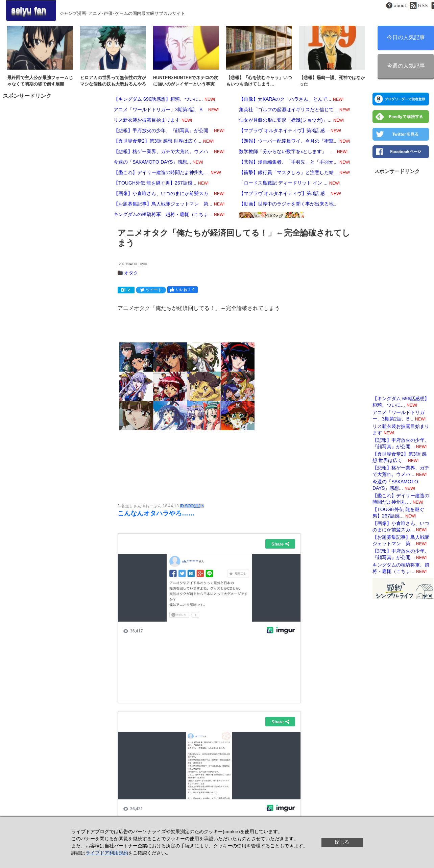Click the ツイート button
Viewport: 434px width, 868px height.
click(x=151, y=290)
